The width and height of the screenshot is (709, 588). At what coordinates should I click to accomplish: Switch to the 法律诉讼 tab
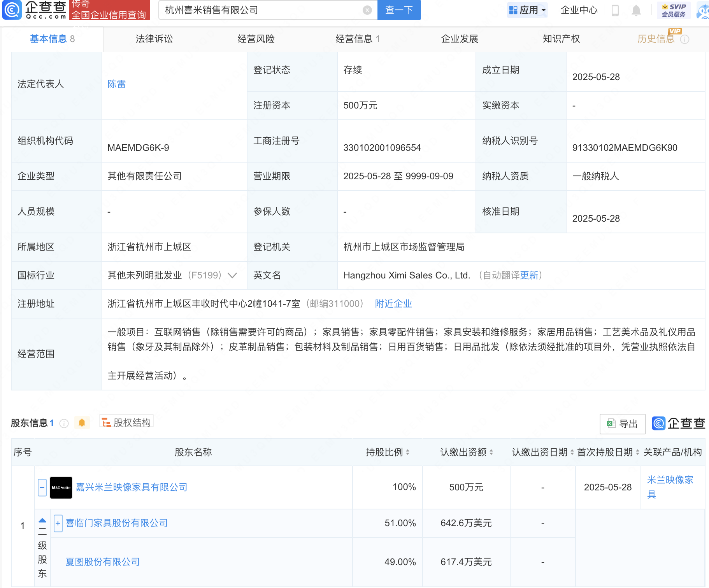(154, 39)
